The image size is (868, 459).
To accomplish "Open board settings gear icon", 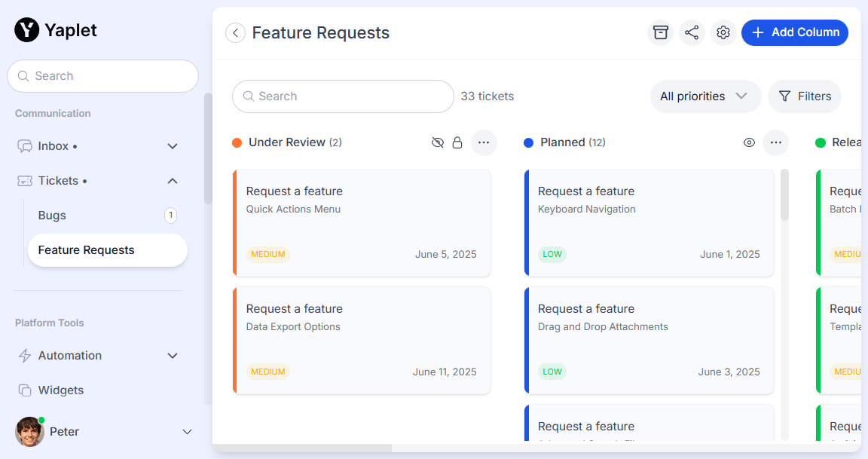I will 723,32.
